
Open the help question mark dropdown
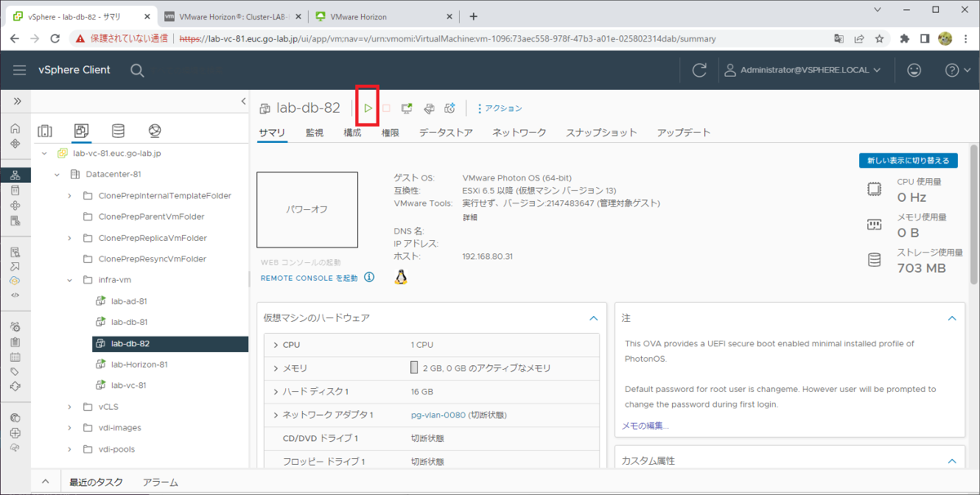(956, 70)
